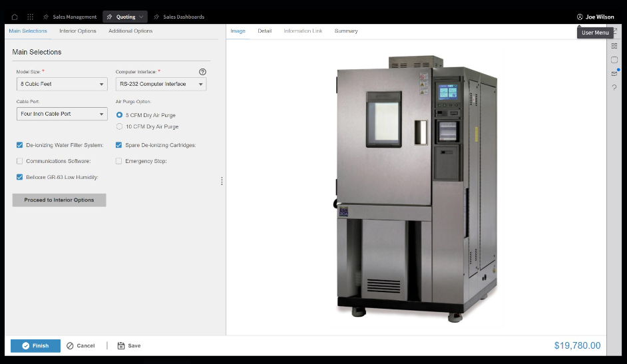Click Proceed to Interior Options button
Viewport: 627px width, 364px height.
coord(59,200)
